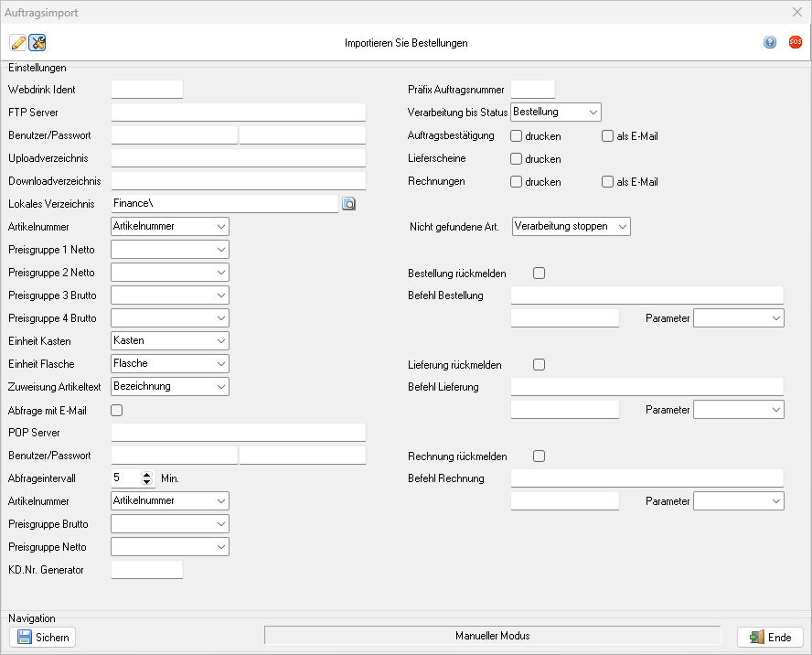Screen dimensions: 812x655
Task: Tick Rechnungen als E-Mail checkbox
Action: point(608,181)
